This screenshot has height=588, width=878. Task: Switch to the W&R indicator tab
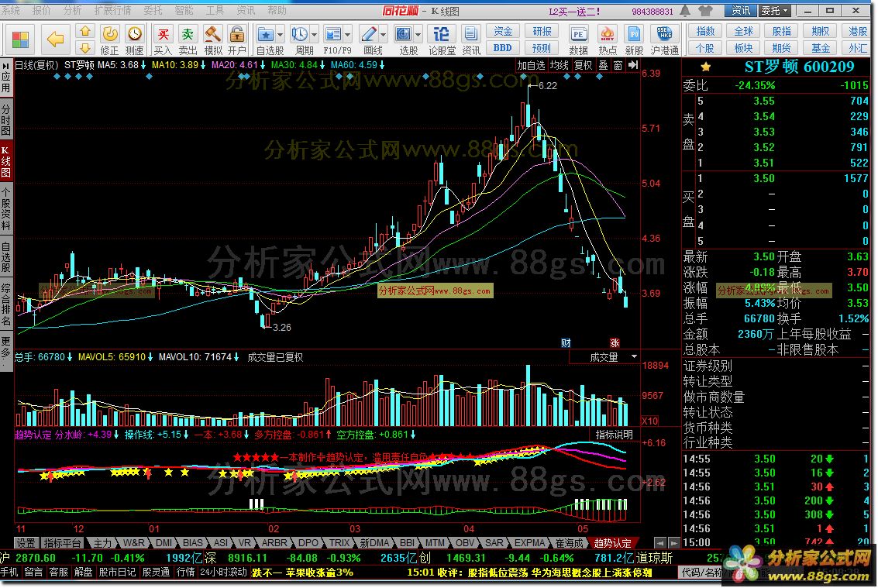134,542
